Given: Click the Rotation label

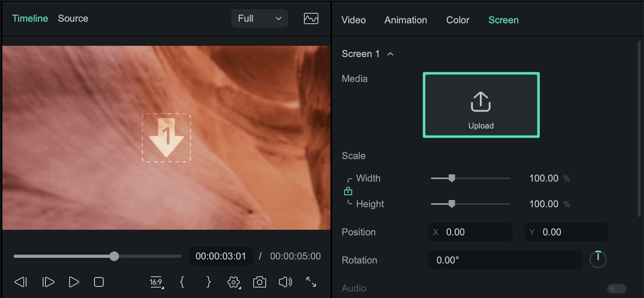Looking at the screenshot, I should pos(360,260).
